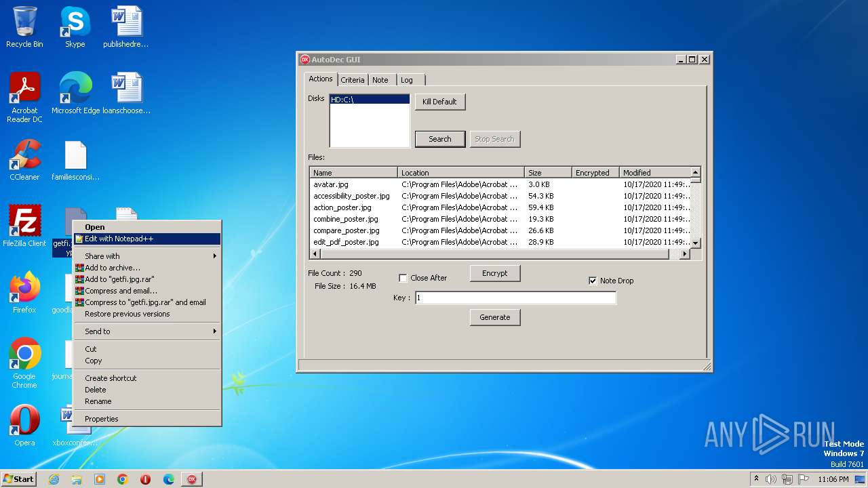Click the Search button
The height and width of the screenshot is (488, 868).
point(440,139)
